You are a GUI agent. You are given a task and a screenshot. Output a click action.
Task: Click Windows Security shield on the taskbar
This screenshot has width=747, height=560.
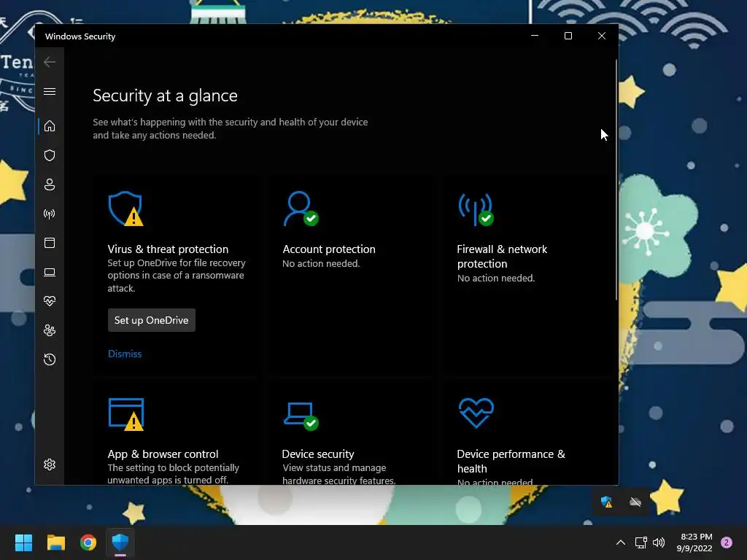120,542
